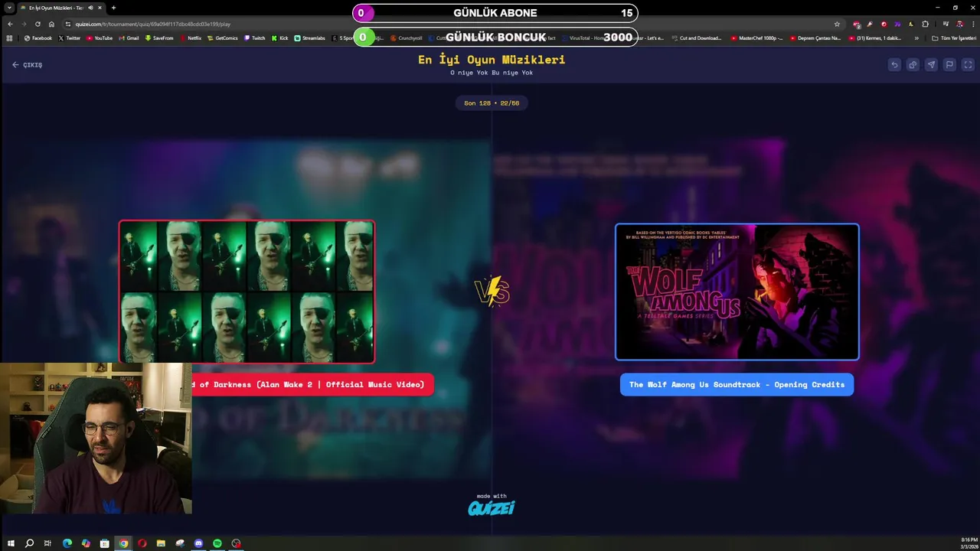
Task: Click the En İyi Oyun Müzikleri heading
Action: click(492, 60)
